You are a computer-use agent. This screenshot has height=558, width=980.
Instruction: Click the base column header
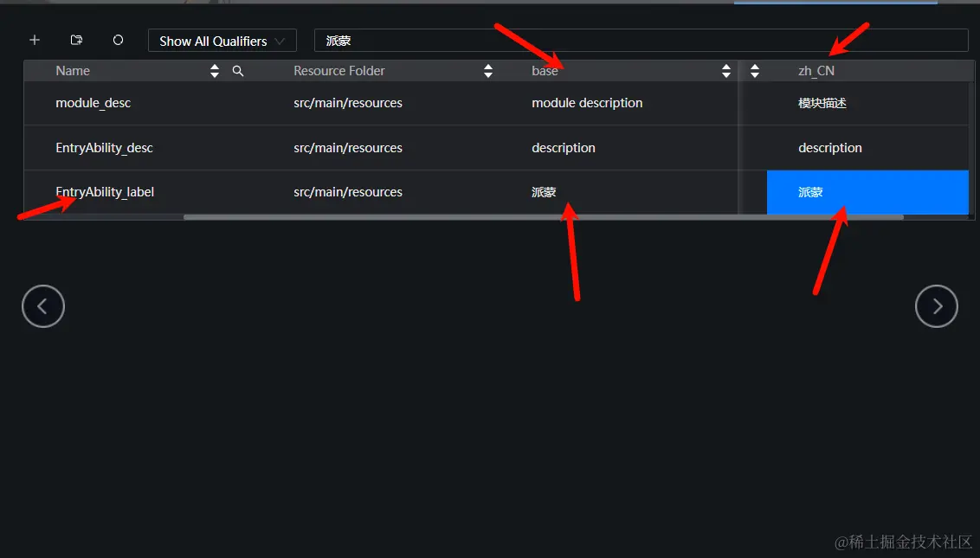click(x=545, y=71)
